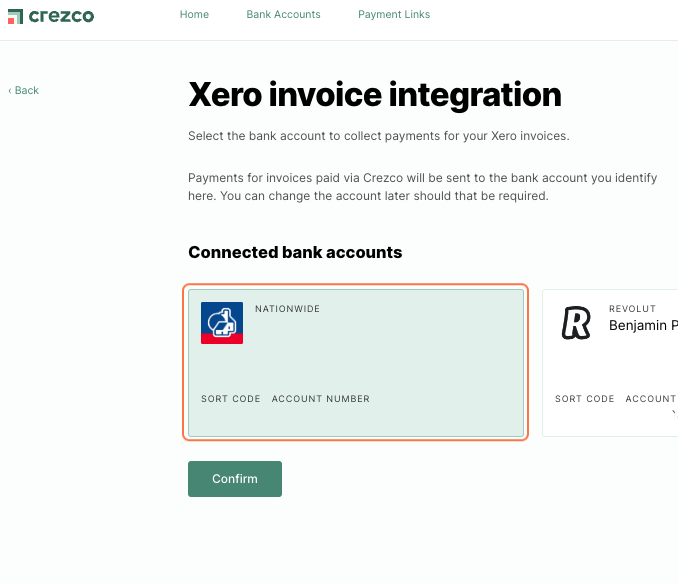This screenshot has width=678, height=584.
Task: Click the Connected bank accounts heading
Action: (x=295, y=252)
